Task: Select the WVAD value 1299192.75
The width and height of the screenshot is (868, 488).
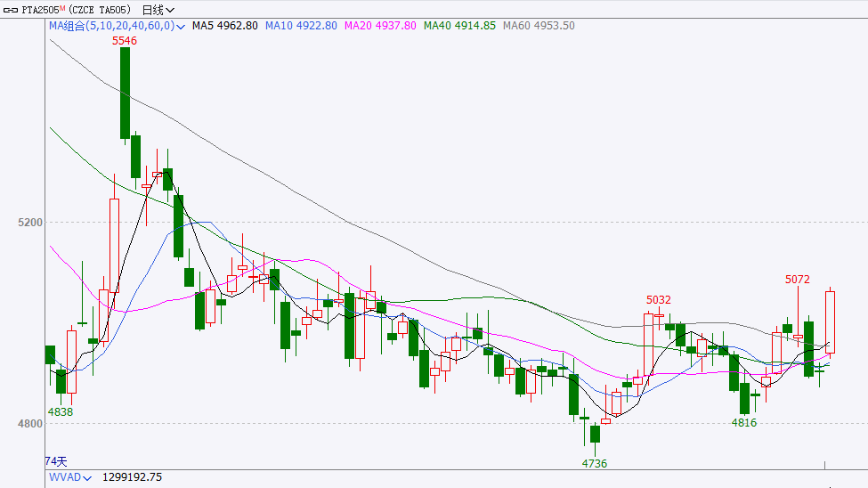Action: coord(133,478)
